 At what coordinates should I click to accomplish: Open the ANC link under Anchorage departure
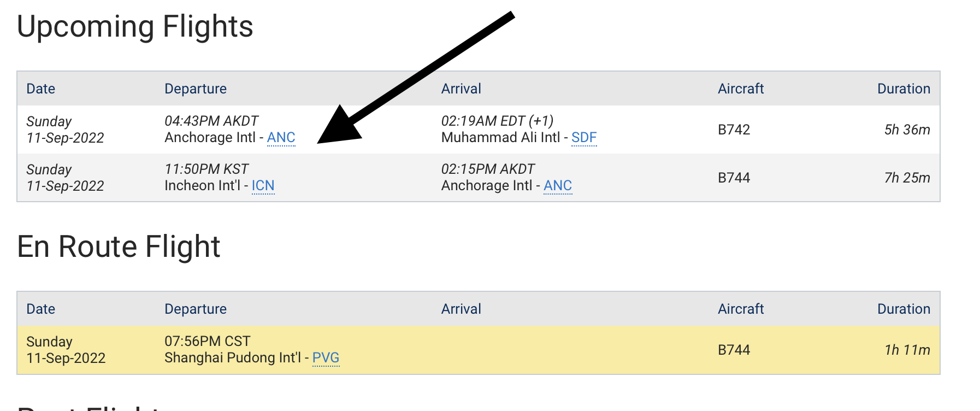tap(281, 138)
